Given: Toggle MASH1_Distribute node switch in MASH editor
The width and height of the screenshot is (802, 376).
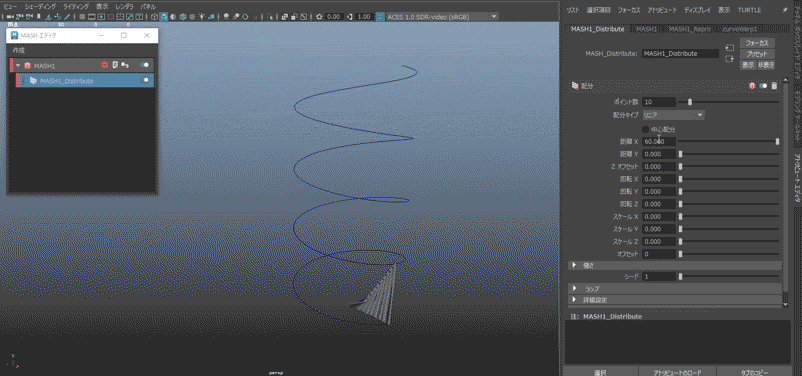Looking at the screenshot, I should (145, 80).
